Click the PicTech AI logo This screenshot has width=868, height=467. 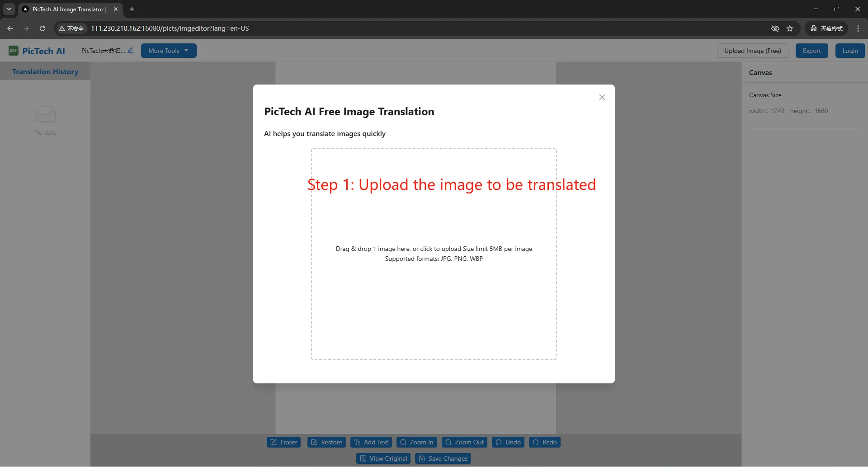coord(37,51)
